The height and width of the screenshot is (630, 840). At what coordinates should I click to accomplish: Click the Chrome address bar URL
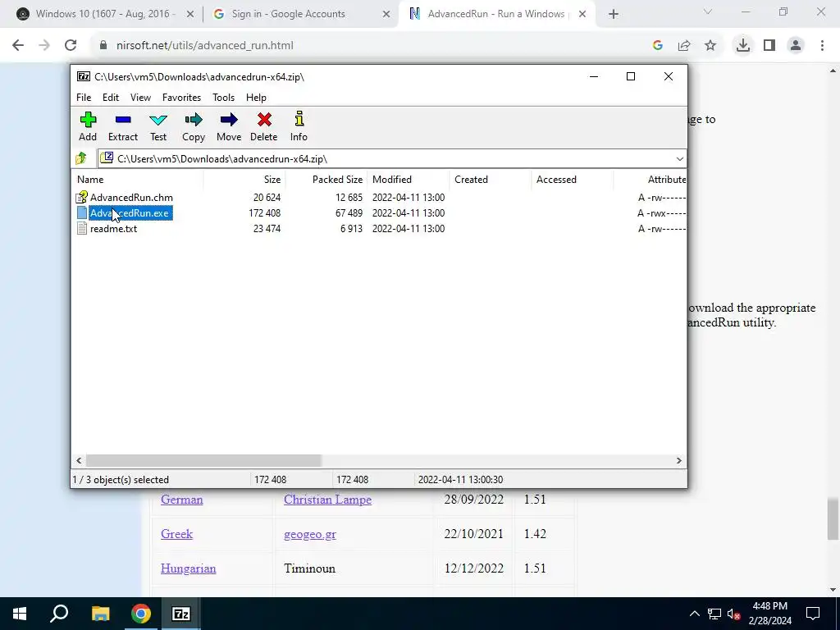204,46
